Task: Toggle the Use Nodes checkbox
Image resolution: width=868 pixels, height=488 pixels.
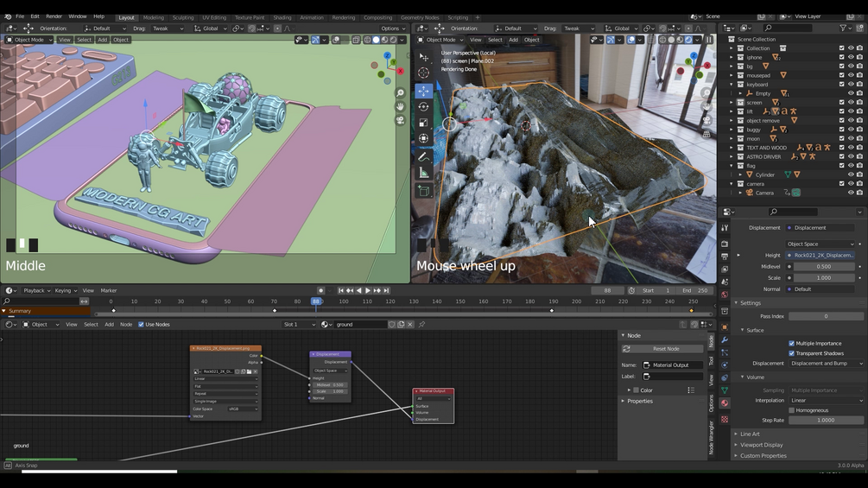Action: pos(141,325)
